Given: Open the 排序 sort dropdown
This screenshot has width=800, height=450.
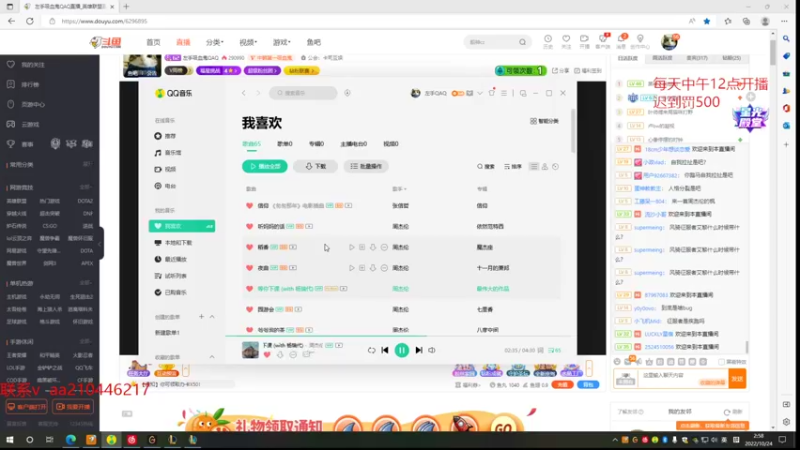Looking at the screenshot, I should click(x=513, y=166).
